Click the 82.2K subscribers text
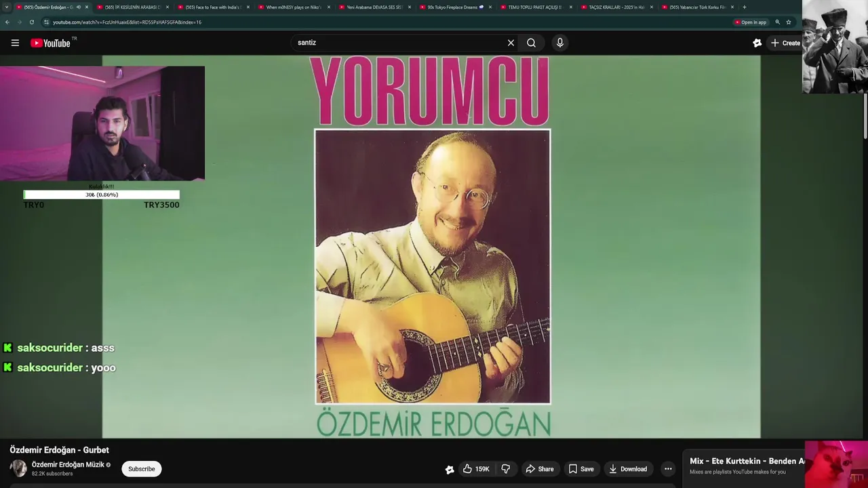868x488 pixels. pos(52,474)
